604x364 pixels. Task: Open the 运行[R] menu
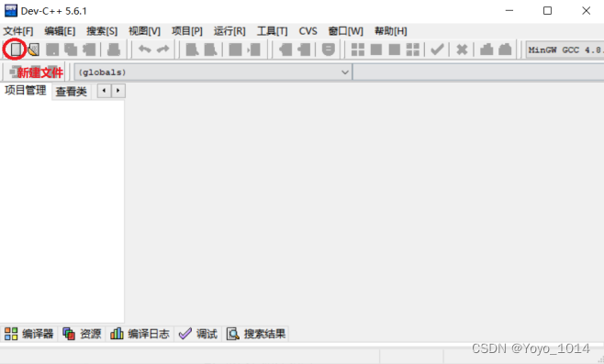coord(229,31)
